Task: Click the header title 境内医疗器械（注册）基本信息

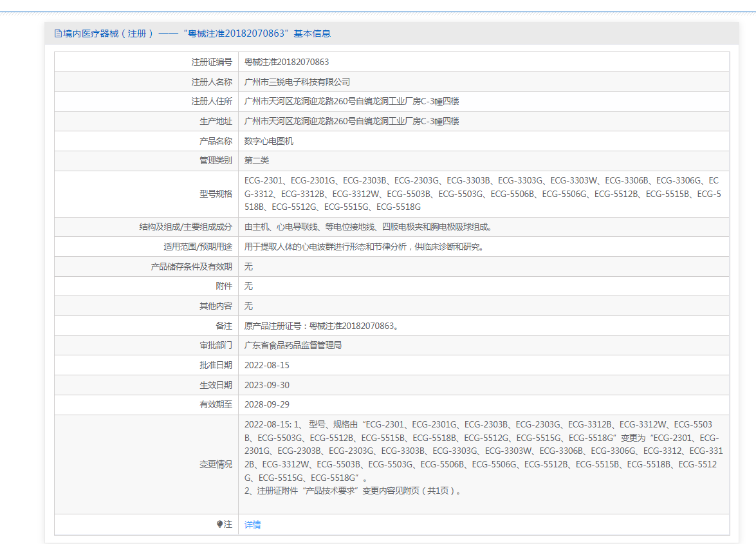Action: [197, 33]
